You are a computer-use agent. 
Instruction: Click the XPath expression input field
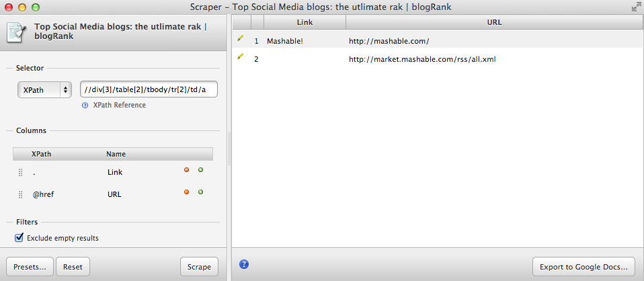149,89
